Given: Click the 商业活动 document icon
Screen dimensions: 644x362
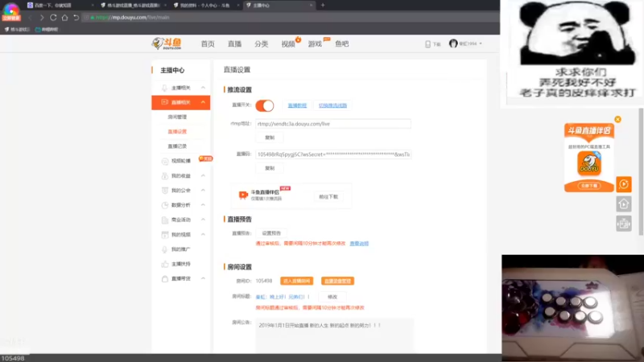Looking at the screenshot, I should click(x=165, y=220).
